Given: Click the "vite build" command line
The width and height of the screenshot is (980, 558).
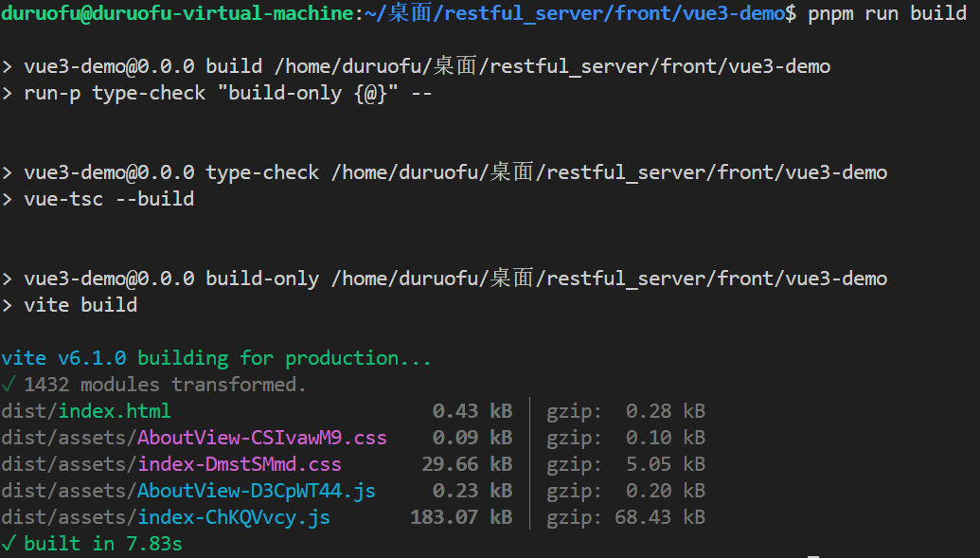Looking at the screenshot, I should coord(80,305).
